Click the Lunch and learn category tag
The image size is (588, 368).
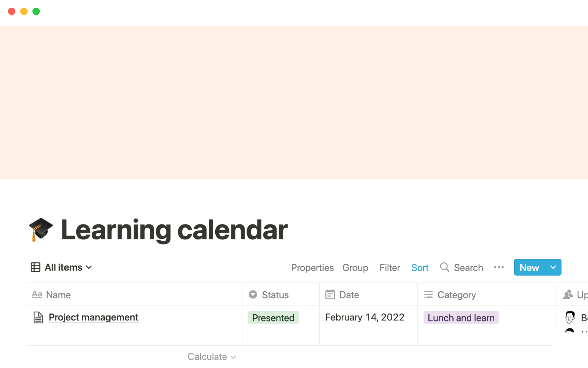461,317
